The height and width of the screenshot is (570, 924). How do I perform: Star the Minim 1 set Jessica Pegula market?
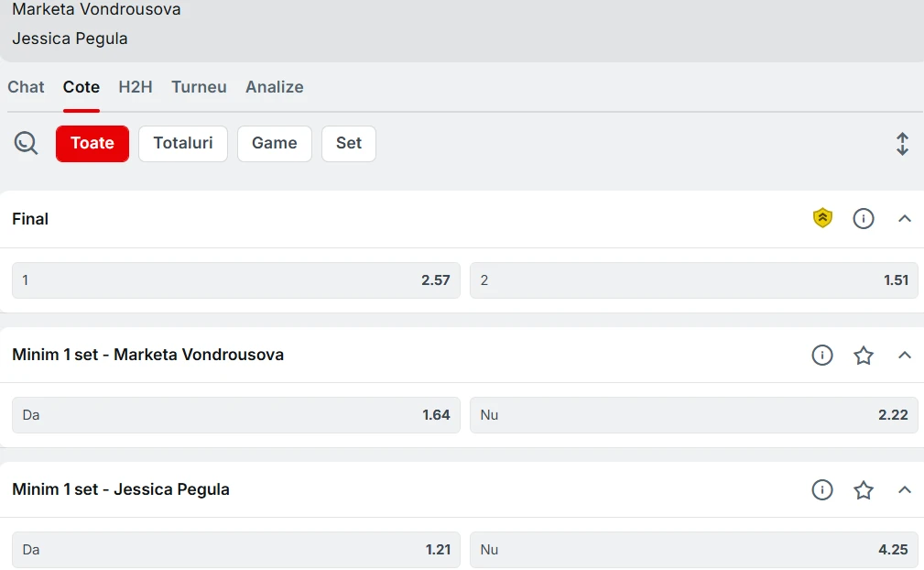(x=864, y=490)
